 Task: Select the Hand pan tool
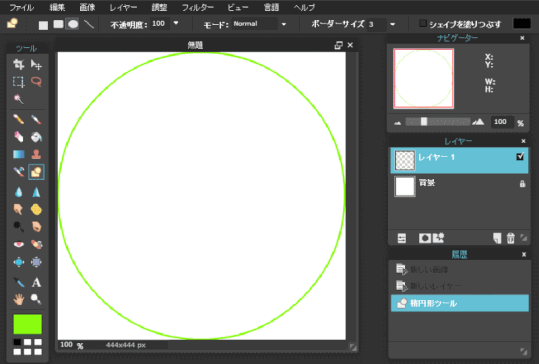[x=19, y=299]
